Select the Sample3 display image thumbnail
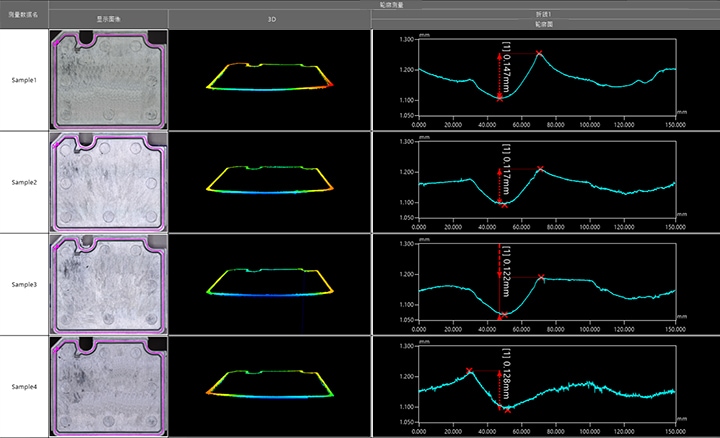This screenshot has height=438, width=720. pos(108,284)
